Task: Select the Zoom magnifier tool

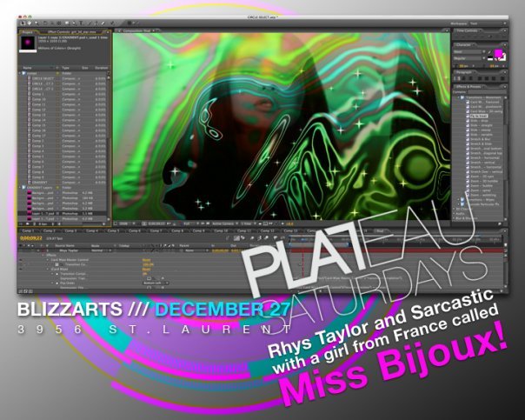Action: [x=37, y=23]
